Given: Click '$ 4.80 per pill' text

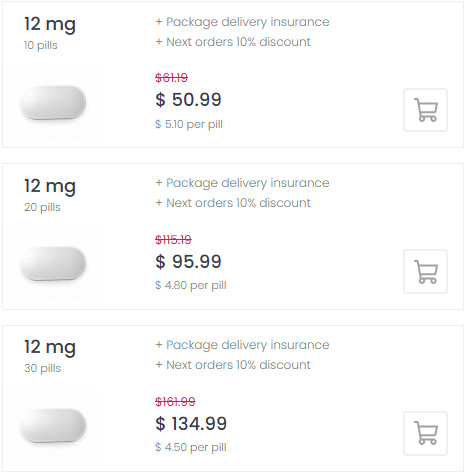Looking at the screenshot, I should click(x=191, y=285).
